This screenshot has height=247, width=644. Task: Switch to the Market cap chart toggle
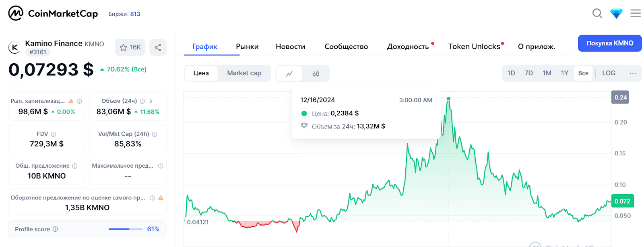[x=244, y=73]
